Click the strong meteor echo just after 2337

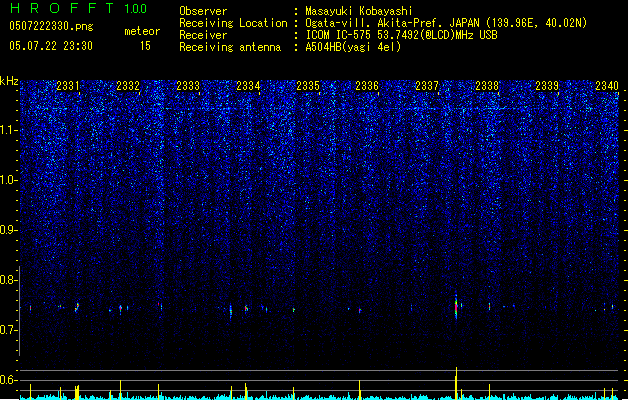[456, 307]
